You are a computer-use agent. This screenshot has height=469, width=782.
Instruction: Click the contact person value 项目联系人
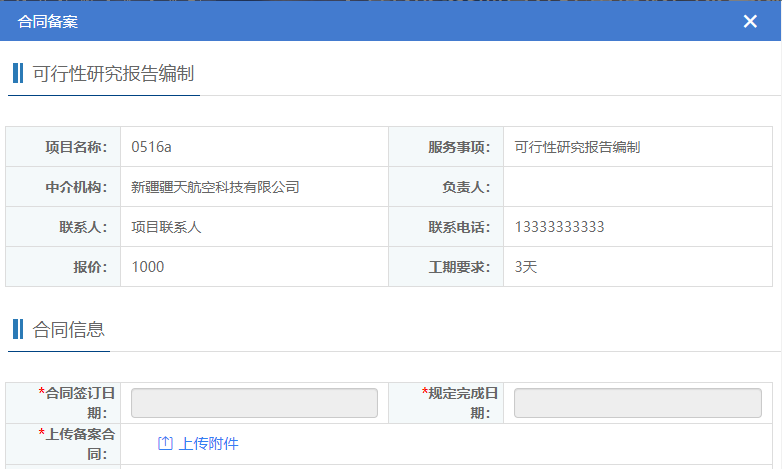click(x=166, y=227)
